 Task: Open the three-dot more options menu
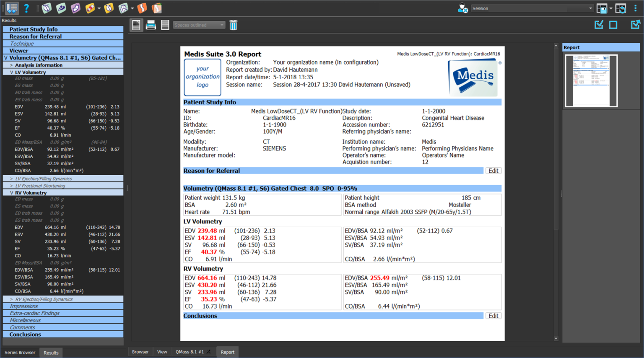(x=636, y=8)
